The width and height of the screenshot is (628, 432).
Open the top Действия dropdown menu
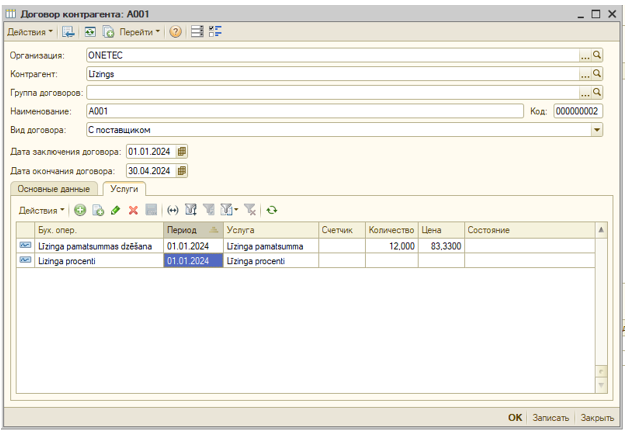point(30,32)
